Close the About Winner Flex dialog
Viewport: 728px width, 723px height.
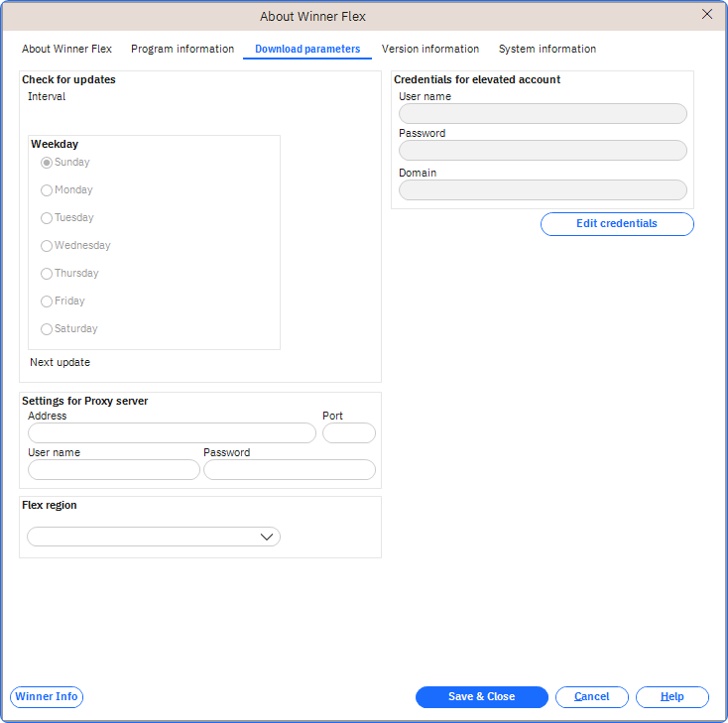point(706,14)
